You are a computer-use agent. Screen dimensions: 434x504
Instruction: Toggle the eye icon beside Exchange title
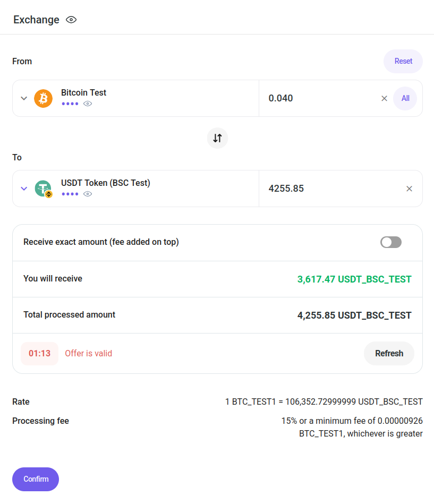(x=71, y=20)
